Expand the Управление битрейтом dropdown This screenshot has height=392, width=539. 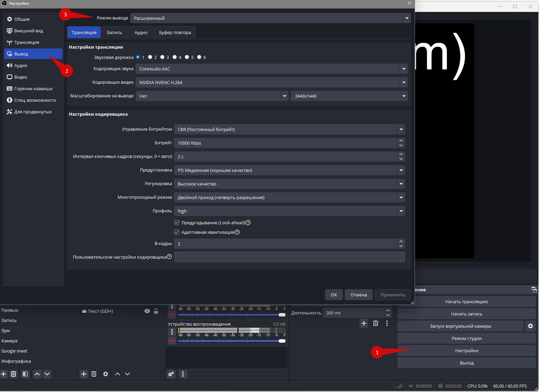pos(290,129)
